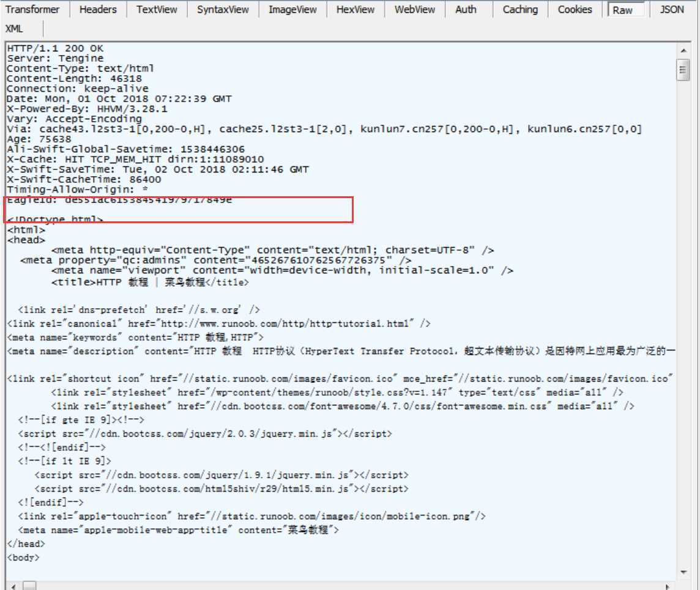
Task: Click the 'X-Powered-By: HHVM/3.28.1' line
Action: pos(87,109)
